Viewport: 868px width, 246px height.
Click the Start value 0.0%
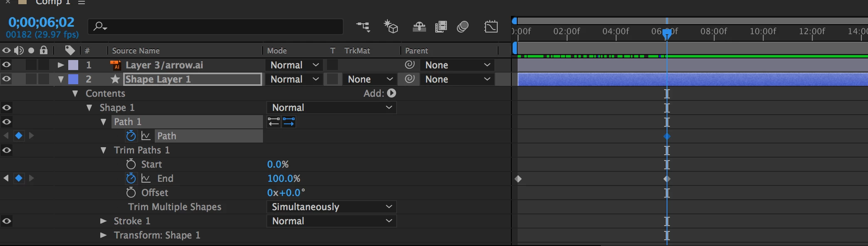(x=278, y=164)
